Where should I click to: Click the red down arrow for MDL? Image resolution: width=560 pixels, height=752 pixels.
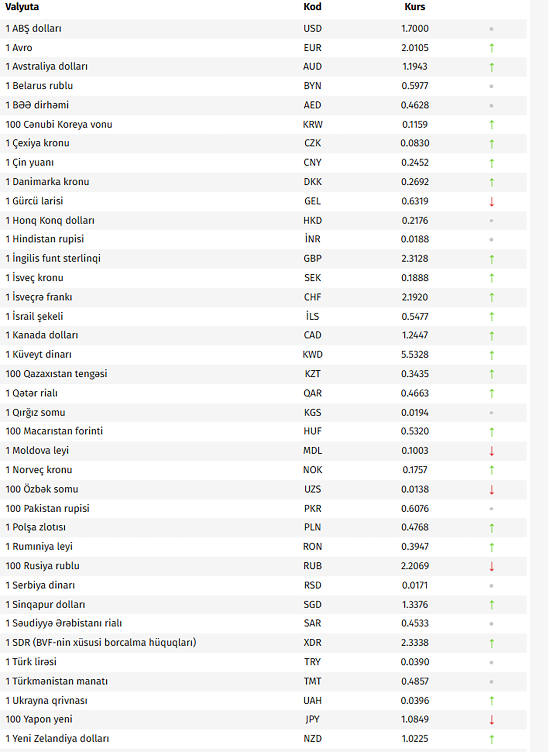point(491,451)
